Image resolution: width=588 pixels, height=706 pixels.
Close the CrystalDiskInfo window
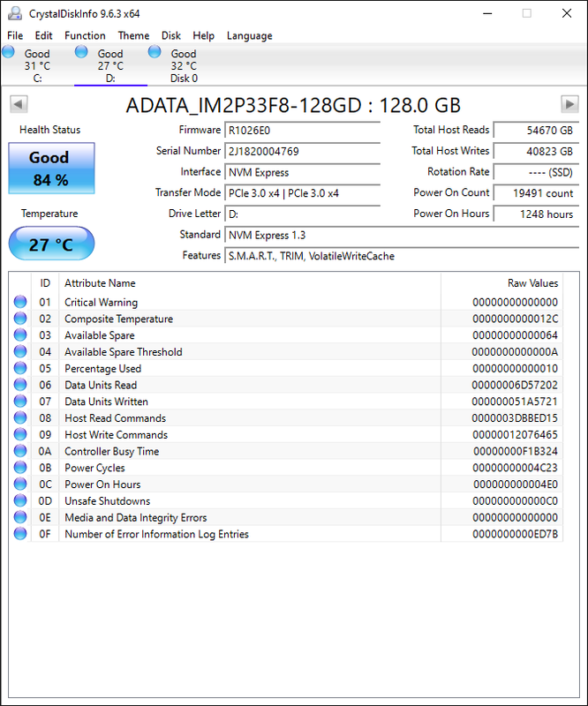coord(567,13)
